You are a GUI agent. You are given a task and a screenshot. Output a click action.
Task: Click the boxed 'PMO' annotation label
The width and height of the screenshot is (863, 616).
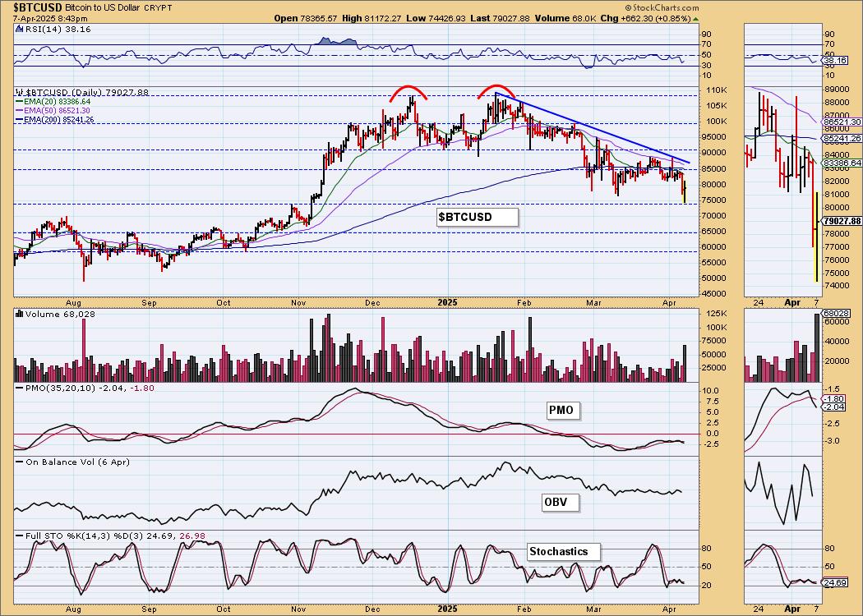click(562, 411)
